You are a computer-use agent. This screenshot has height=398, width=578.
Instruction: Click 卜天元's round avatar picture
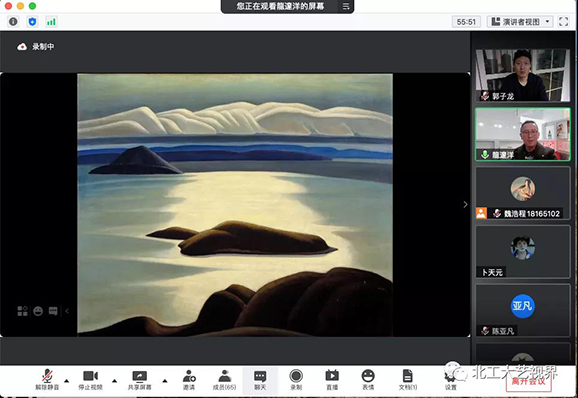523,248
